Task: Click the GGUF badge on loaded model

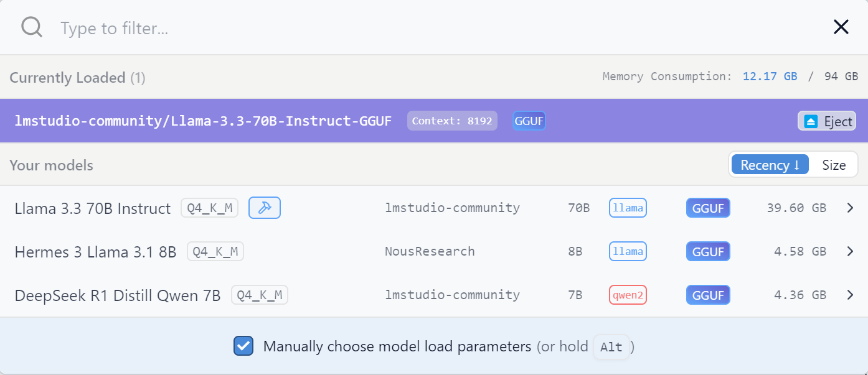Action: (x=529, y=121)
